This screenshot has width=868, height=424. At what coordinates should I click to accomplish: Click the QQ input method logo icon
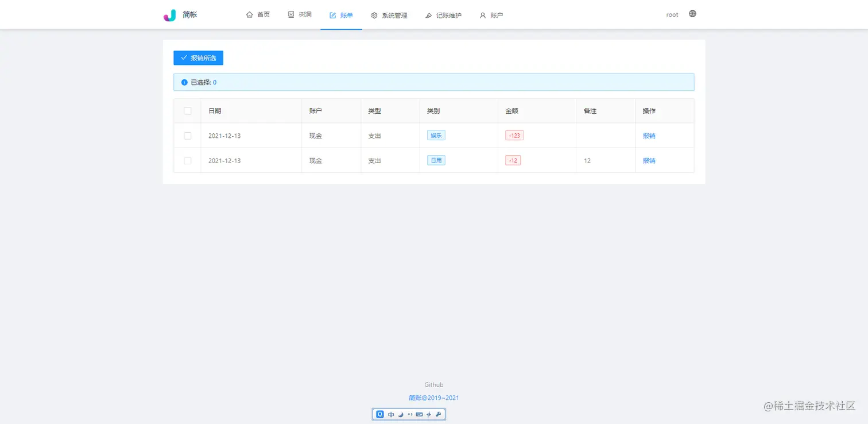click(380, 414)
